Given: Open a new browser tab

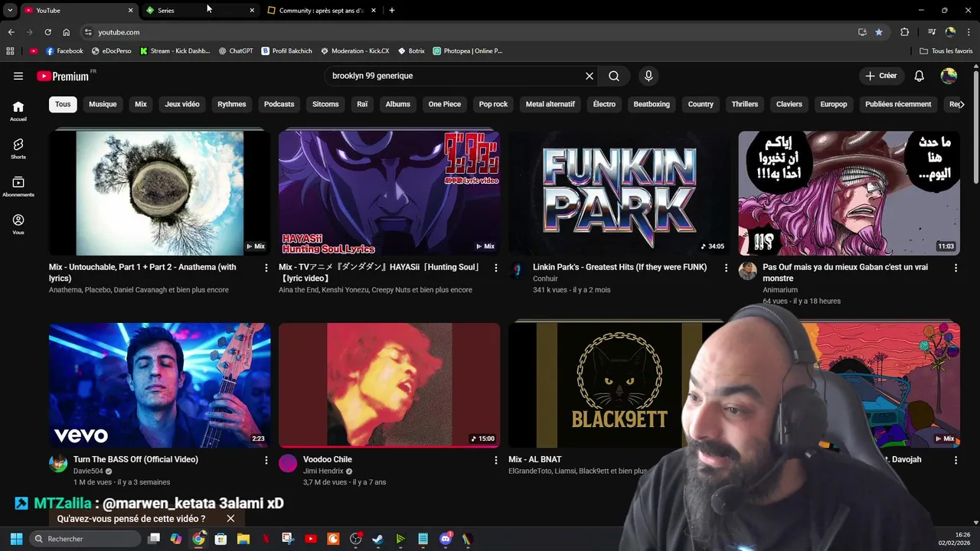Looking at the screenshot, I should (392, 10).
